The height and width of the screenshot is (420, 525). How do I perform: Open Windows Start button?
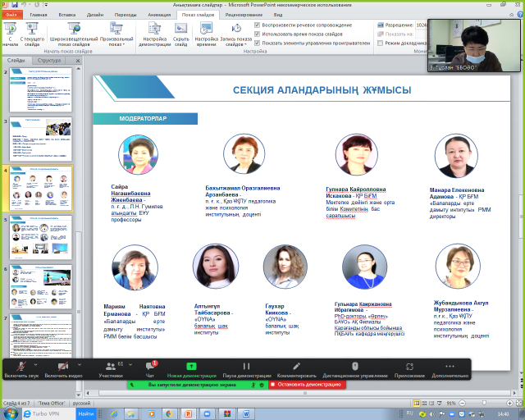click(x=10, y=413)
